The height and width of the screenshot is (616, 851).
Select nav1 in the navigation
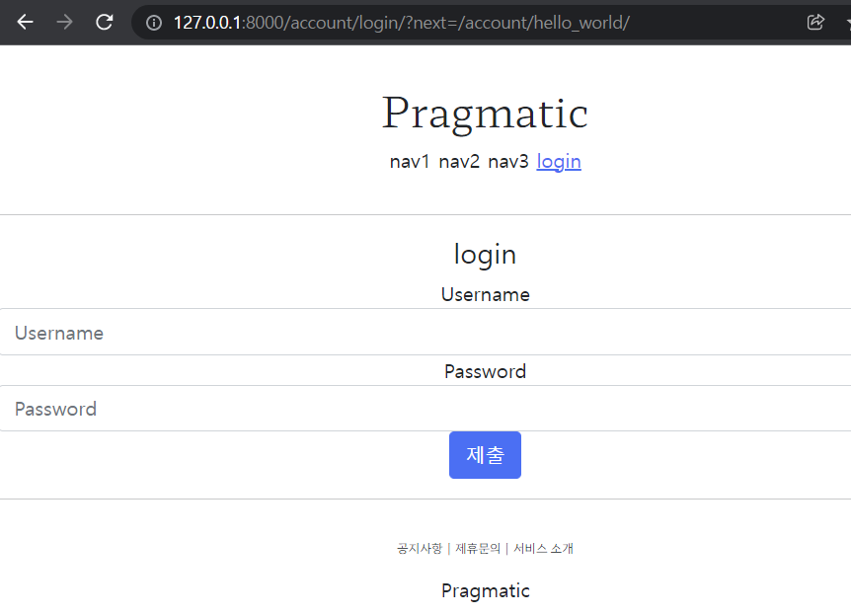click(x=410, y=162)
